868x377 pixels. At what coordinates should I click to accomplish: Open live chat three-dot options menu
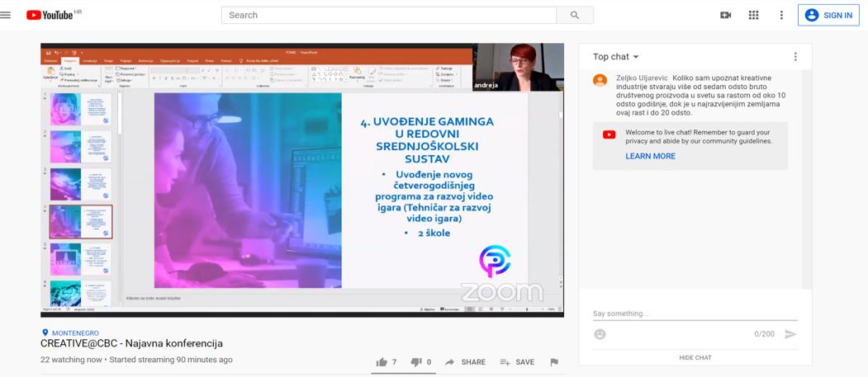[x=795, y=57]
